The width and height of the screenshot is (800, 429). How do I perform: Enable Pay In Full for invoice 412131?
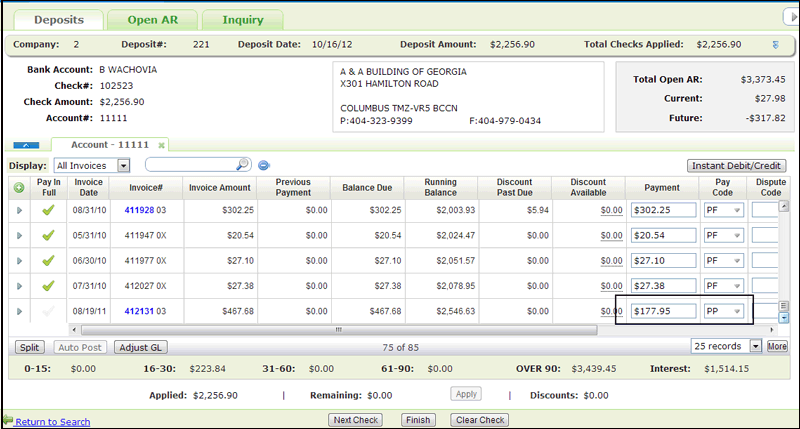click(x=48, y=311)
